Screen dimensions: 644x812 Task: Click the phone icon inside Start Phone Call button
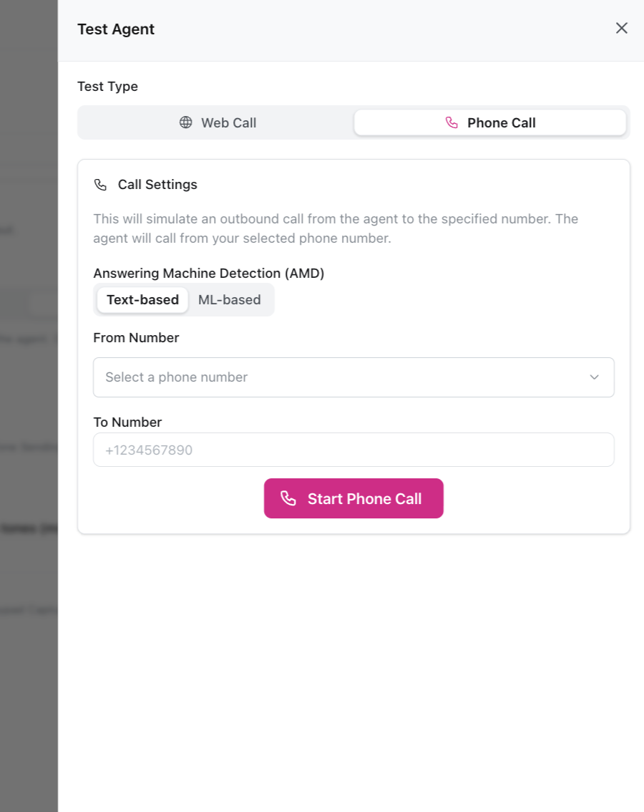288,498
